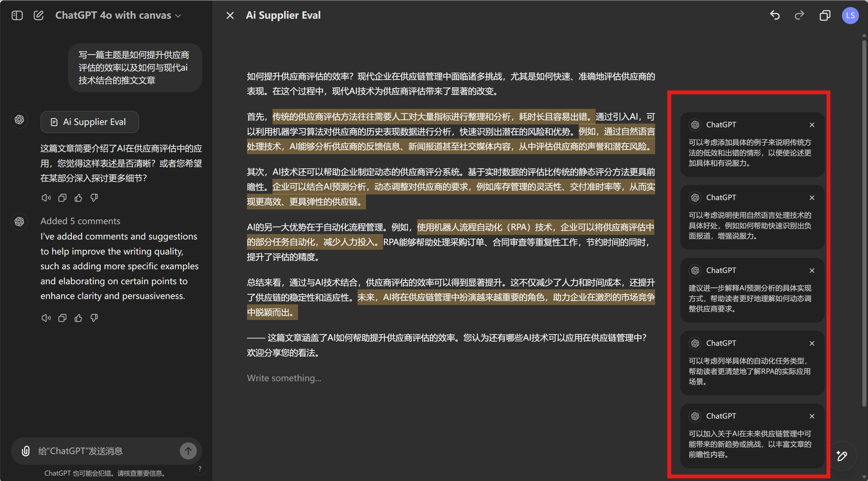
Task: Open the comment card about AI预测分析的具体实现方式
Action: tap(752, 290)
